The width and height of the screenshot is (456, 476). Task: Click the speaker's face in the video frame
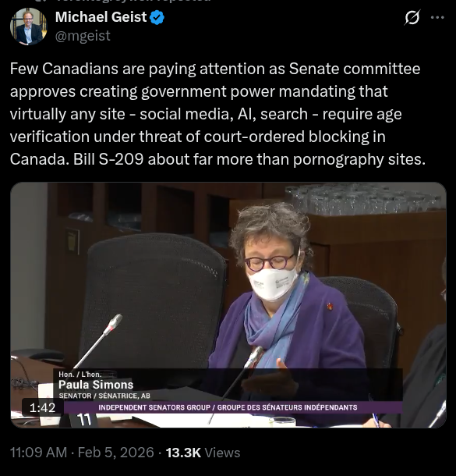click(270, 268)
